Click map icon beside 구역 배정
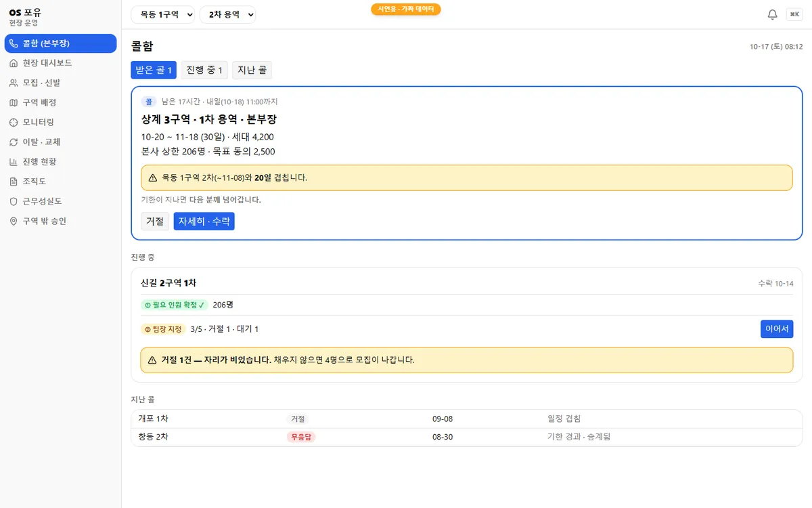The height and width of the screenshot is (508, 812). (14, 102)
